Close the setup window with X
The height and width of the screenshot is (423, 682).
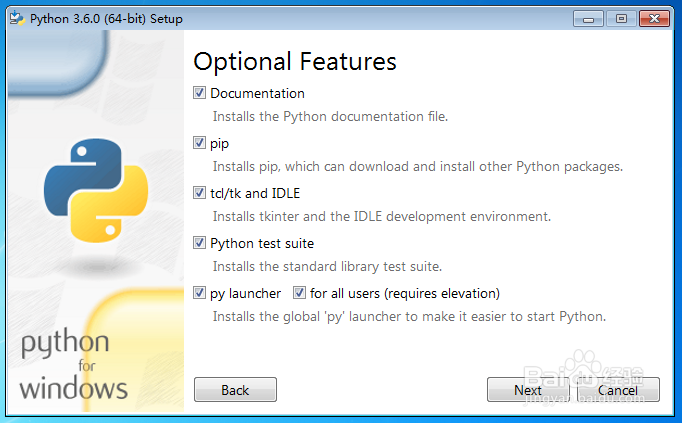[655, 18]
